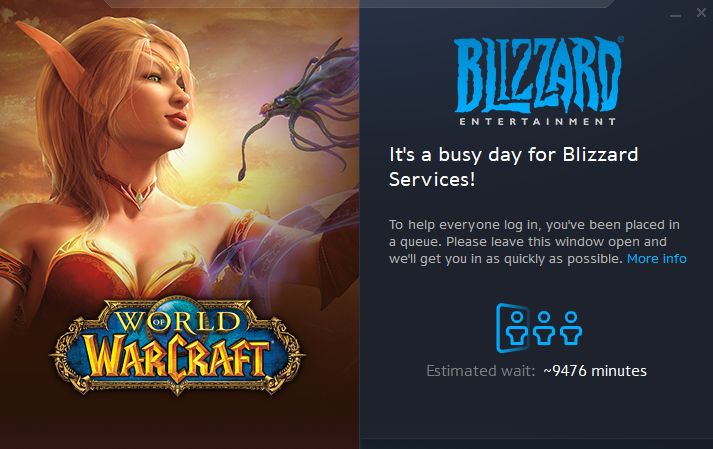Click the first person icon in the door
The width and height of the screenshot is (713, 449).
(517, 328)
